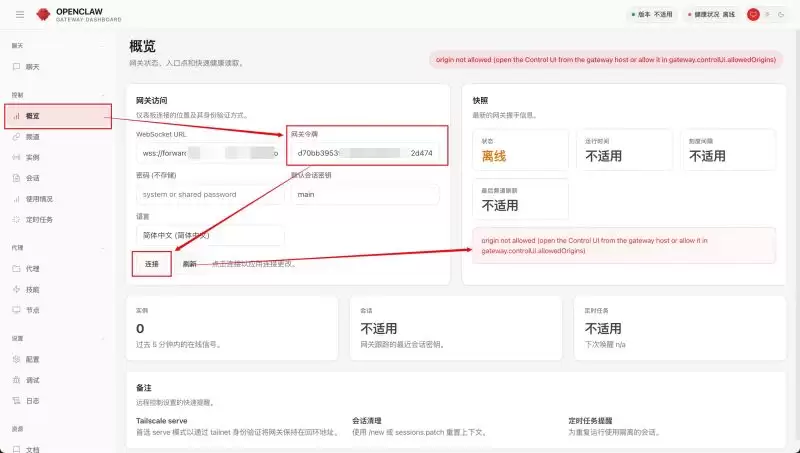
Task: Switch to dark theme moon icon
Action: [781, 15]
